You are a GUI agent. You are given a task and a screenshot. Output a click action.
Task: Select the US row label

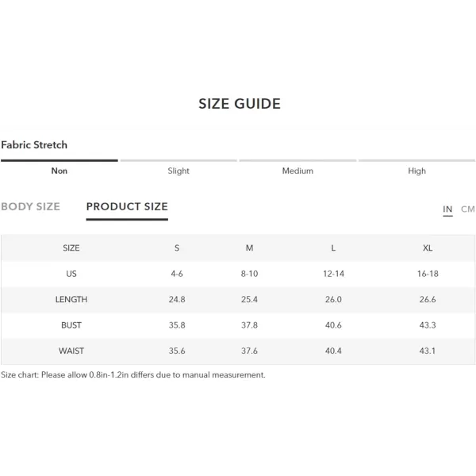tap(71, 274)
